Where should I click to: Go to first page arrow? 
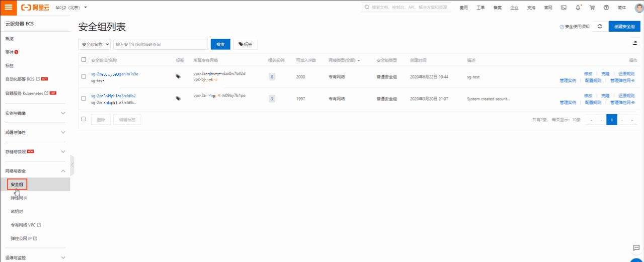coord(591,120)
